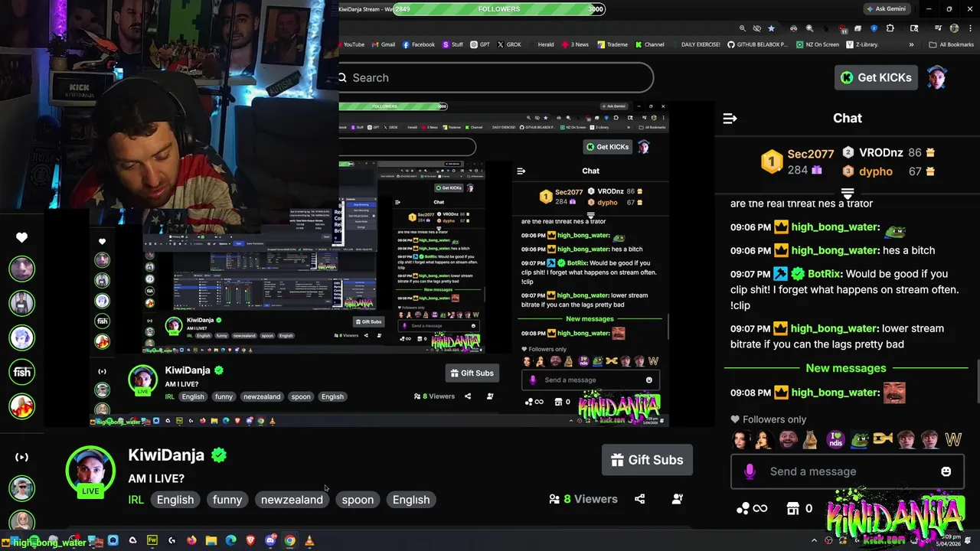
Task: Open the chat shop storefront icon
Action: coord(794,508)
